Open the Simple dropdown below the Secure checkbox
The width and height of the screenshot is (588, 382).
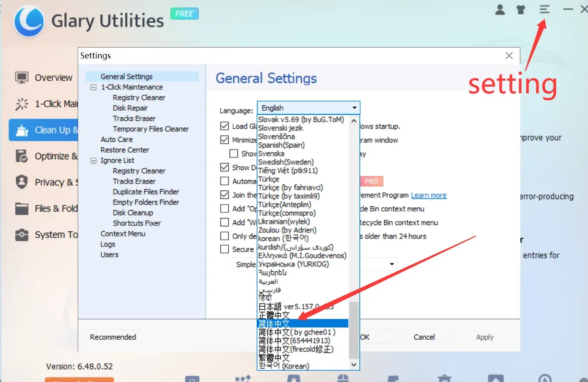point(314,264)
